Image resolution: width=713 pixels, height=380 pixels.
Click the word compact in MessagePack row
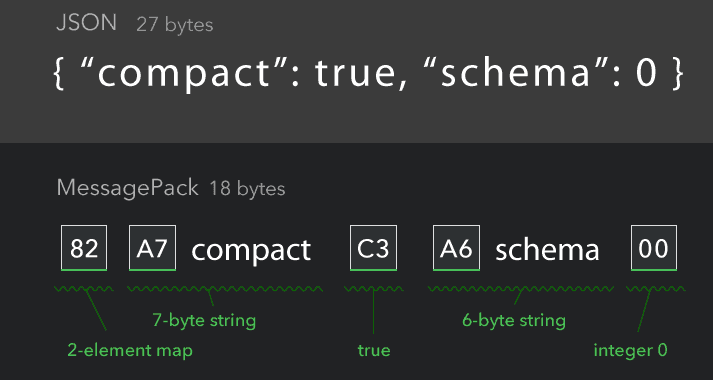pyautogui.click(x=251, y=250)
